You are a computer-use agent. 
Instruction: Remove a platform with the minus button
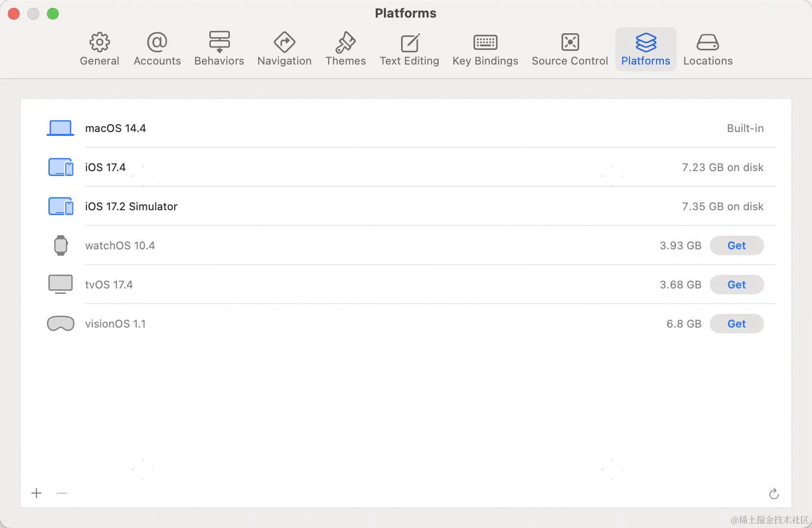(62, 493)
